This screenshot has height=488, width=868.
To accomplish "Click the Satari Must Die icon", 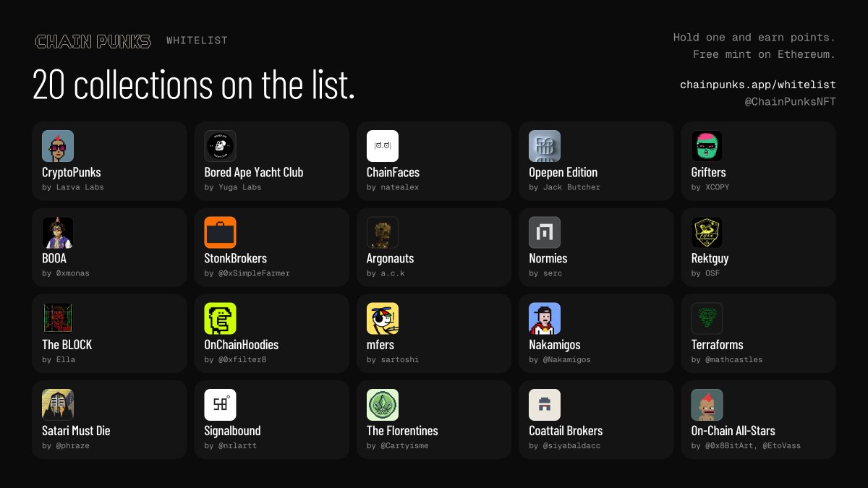I will [x=58, y=405].
